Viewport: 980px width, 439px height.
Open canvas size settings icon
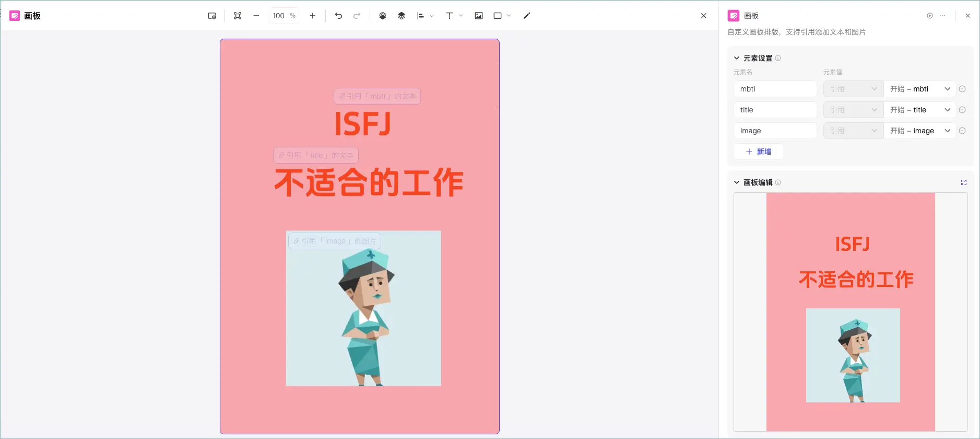coord(212,16)
